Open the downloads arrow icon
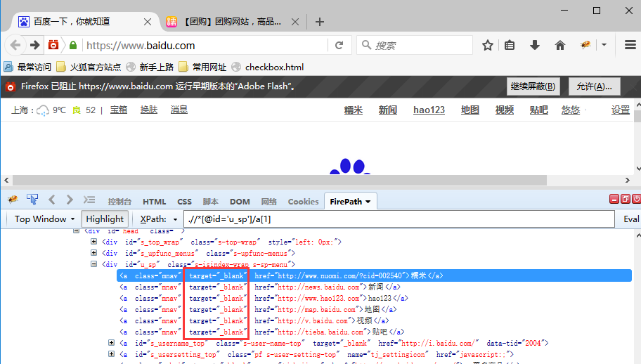Image resolution: width=641 pixels, height=364 pixels. 535,46
